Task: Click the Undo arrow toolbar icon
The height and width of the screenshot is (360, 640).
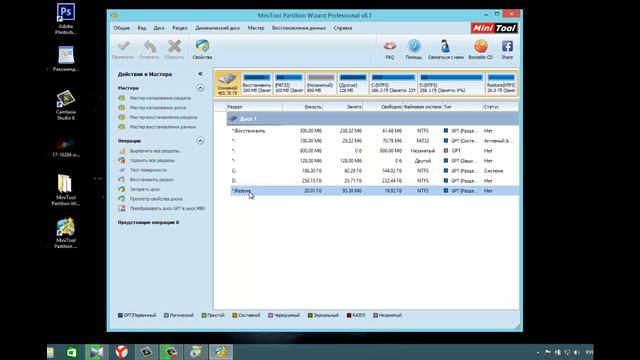Action: pos(149,47)
